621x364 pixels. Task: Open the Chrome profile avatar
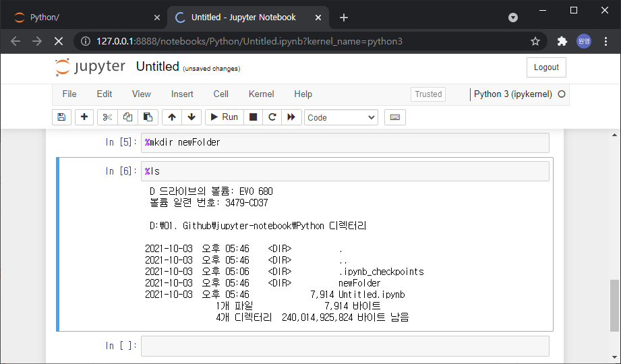[584, 41]
